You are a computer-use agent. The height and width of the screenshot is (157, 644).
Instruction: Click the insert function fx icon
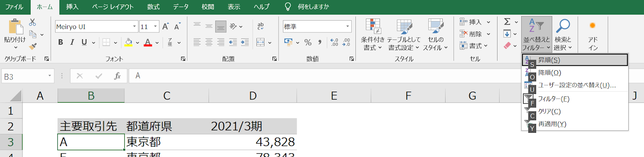118,76
